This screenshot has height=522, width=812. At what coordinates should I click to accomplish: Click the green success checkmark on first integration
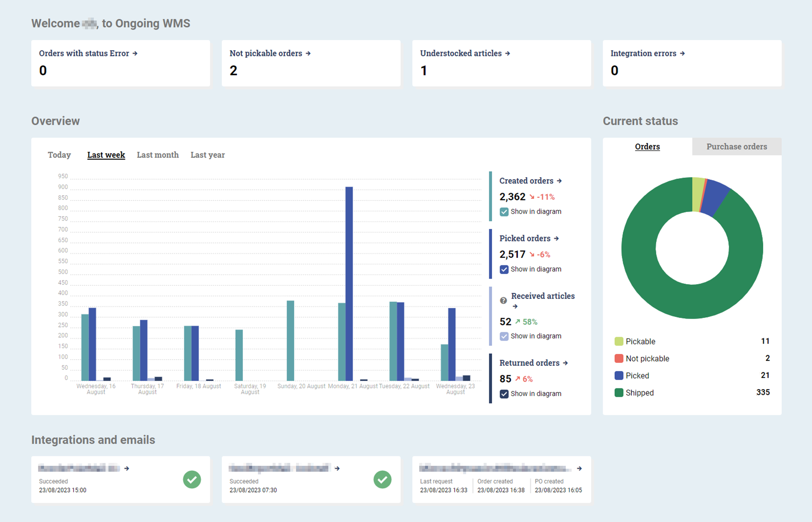click(192, 479)
